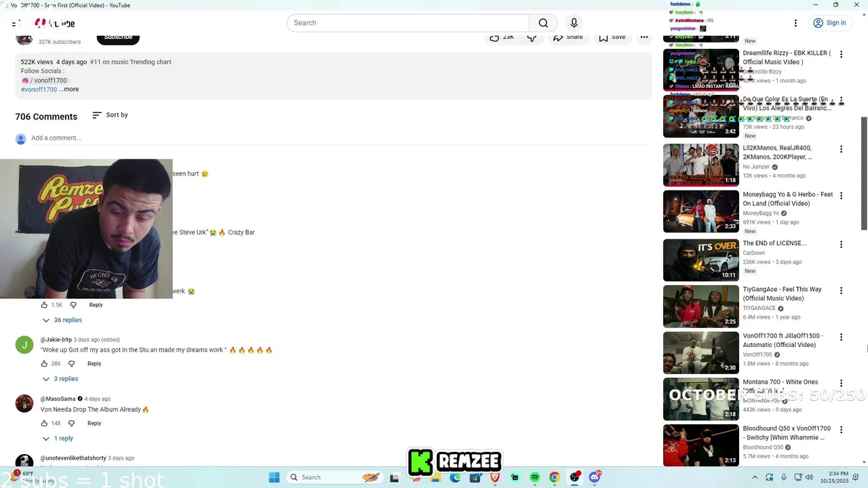Expand 3 replies under @Jakie-b9p
The width and height of the screenshot is (868, 488).
(x=61, y=379)
